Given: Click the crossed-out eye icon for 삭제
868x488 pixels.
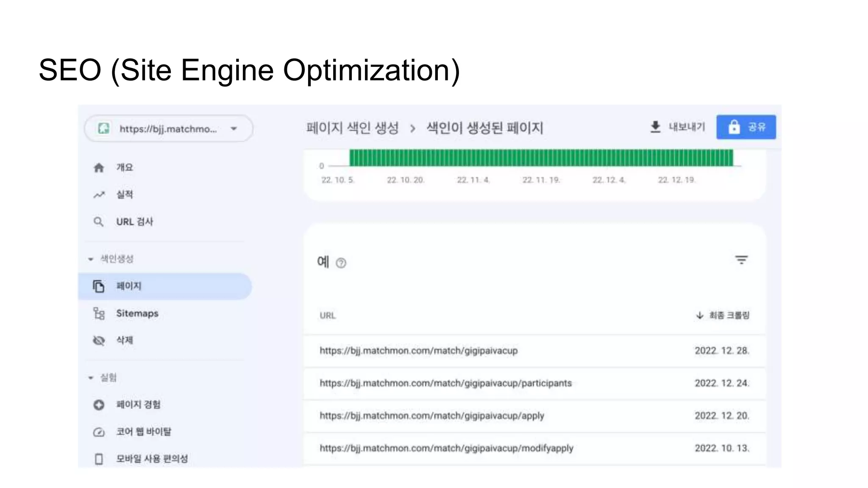Looking at the screenshot, I should tap(99, 341).
